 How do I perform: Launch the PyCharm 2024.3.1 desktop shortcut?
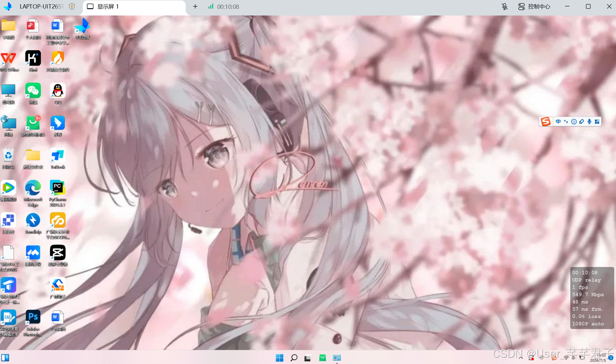pos(58,193)
